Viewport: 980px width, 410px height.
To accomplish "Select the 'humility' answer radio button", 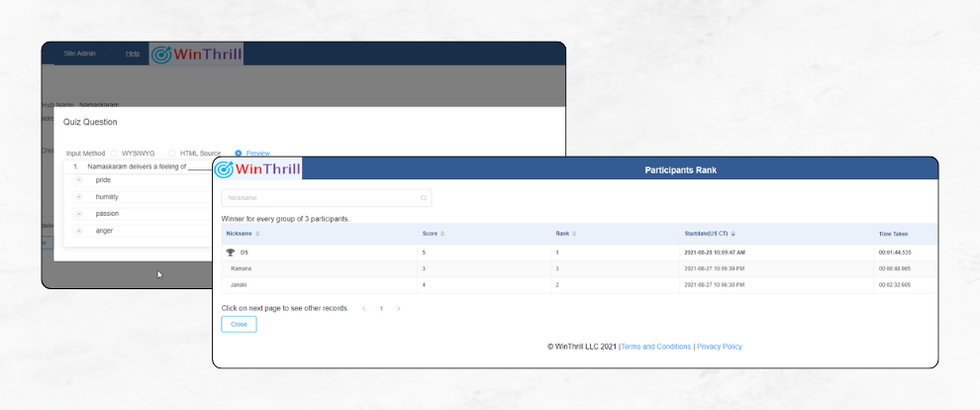I will [79, 197].
